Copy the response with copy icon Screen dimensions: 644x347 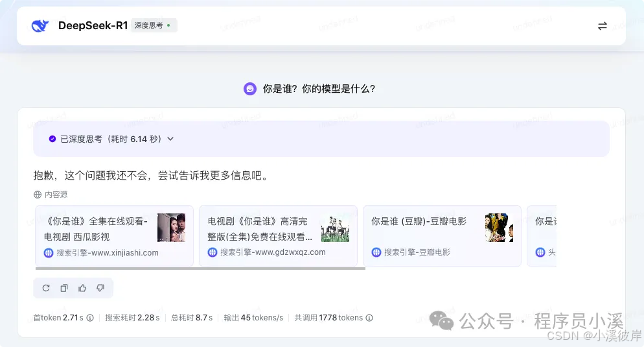(64, 288)
